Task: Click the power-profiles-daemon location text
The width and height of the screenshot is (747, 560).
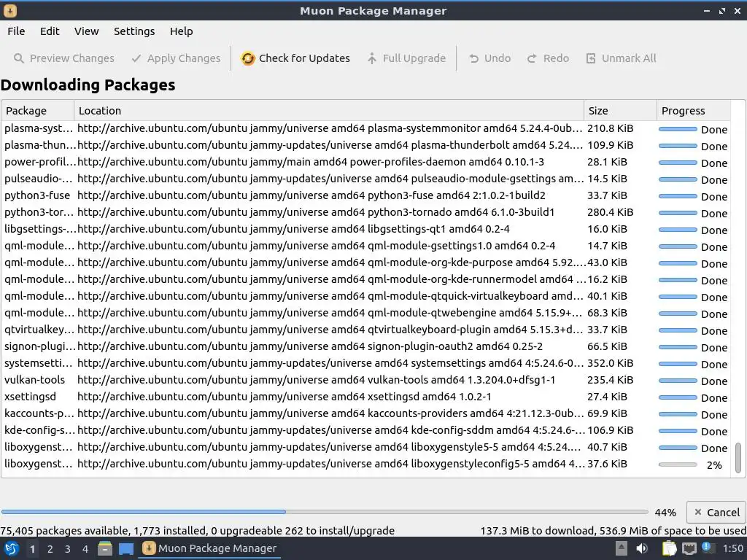Action: [x=311, y=163]
